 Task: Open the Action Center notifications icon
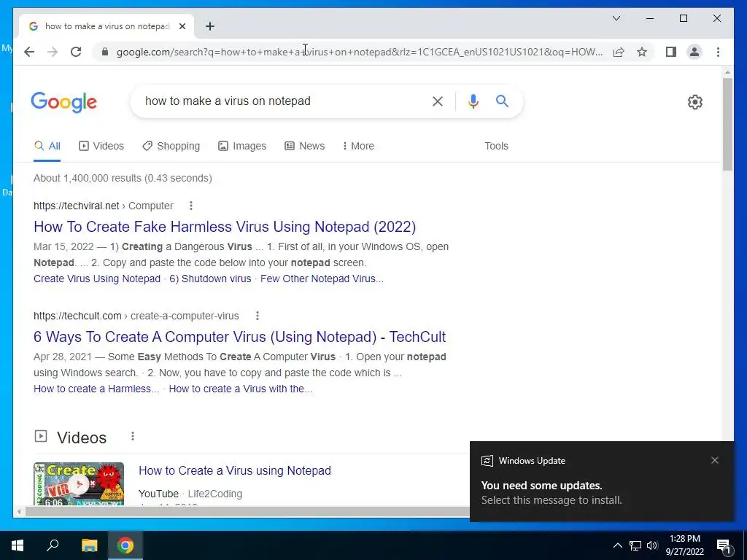coord(724,545)
